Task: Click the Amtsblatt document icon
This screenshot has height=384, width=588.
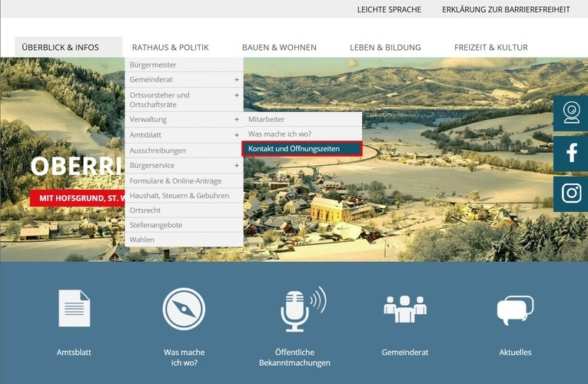Action: tap(74, 309)
